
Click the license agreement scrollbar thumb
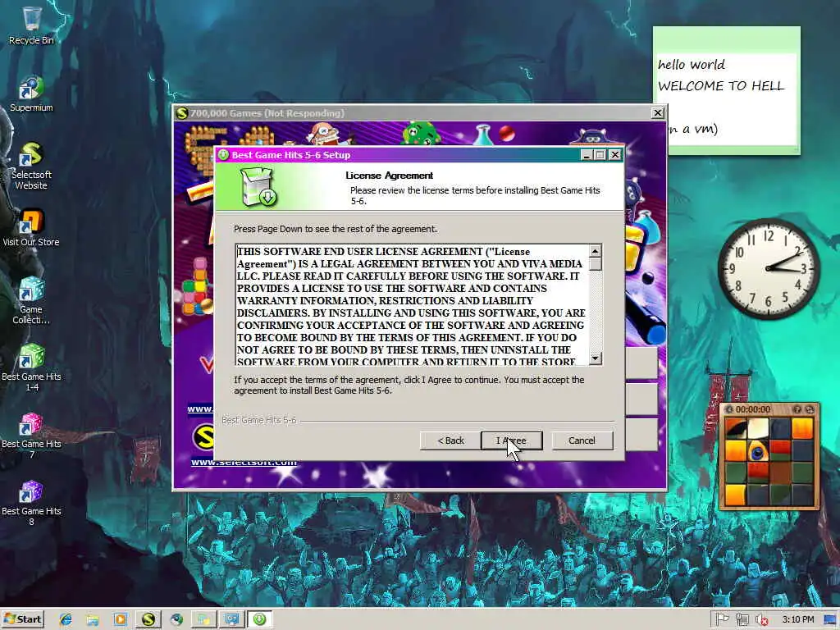point(596,264)
